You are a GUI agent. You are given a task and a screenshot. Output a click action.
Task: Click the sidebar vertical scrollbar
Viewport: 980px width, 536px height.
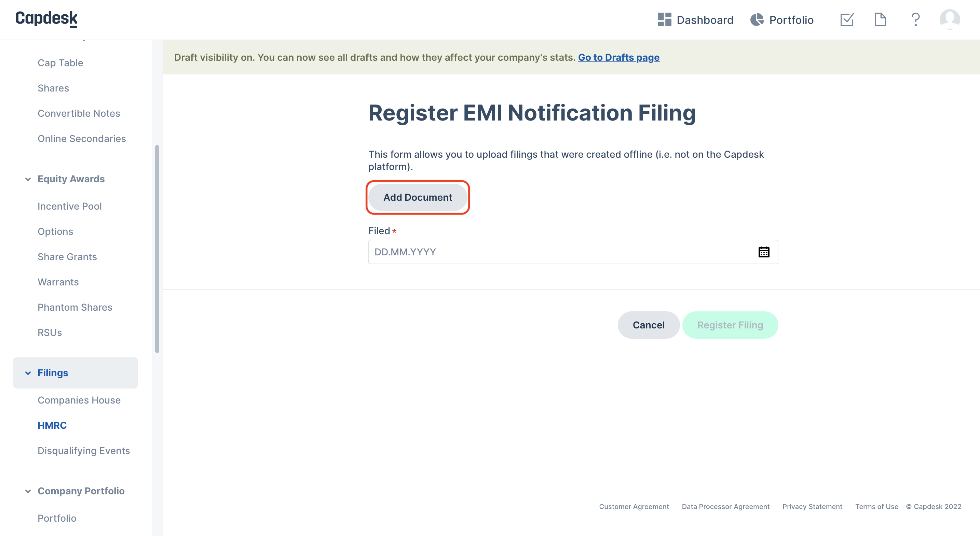(x=157, y=249)
